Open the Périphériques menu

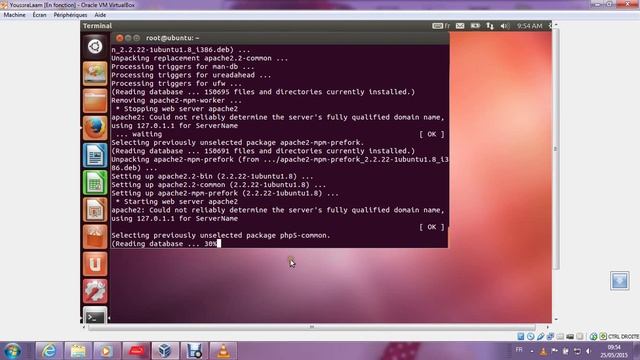[70, 15]
